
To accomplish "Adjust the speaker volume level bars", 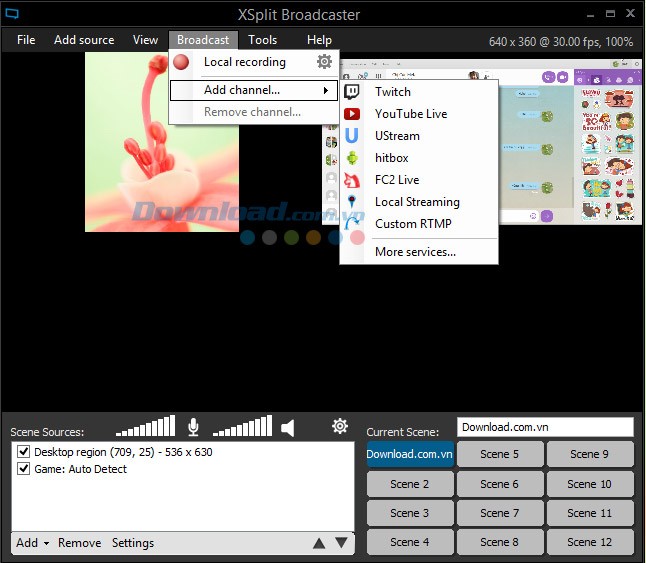I will tap(243, 425).
